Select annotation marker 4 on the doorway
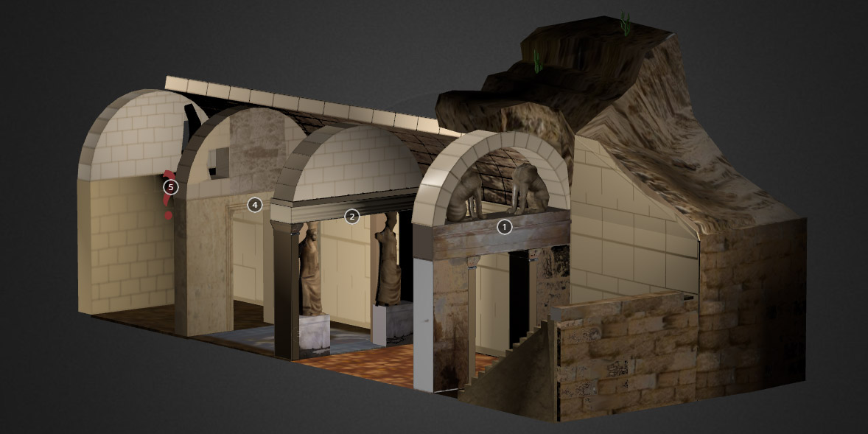The height and width of the screenshot is (434, 868). pos(255,205)
